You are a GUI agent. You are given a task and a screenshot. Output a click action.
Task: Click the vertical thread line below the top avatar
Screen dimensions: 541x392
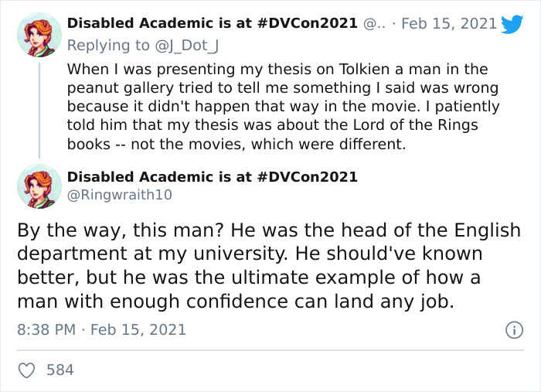(39, 108)
